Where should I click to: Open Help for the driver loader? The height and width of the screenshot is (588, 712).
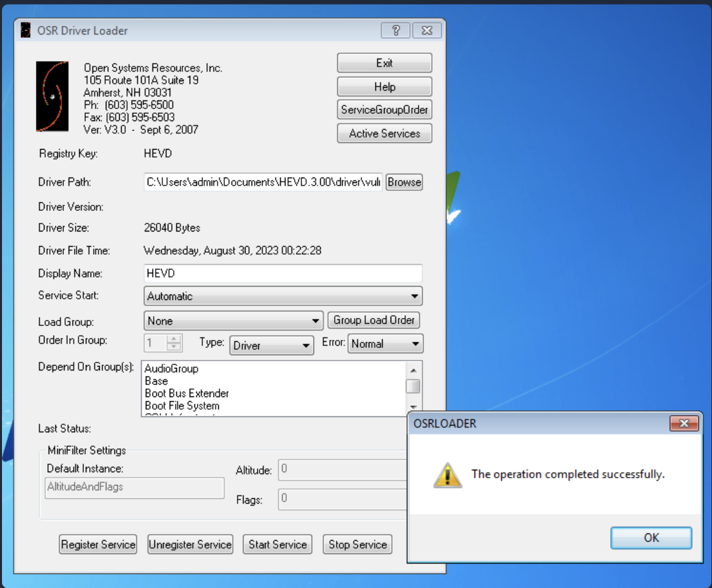pos(385,86)
